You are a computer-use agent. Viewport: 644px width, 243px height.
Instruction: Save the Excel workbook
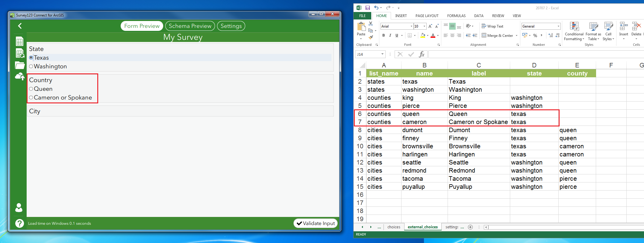(x=368, y=8)
